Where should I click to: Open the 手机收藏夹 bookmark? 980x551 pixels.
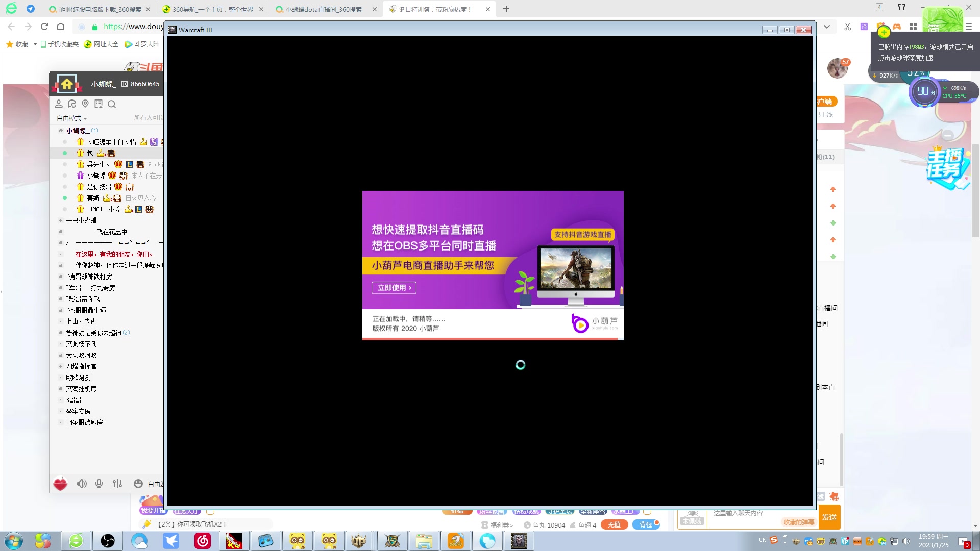click(60, 44)
